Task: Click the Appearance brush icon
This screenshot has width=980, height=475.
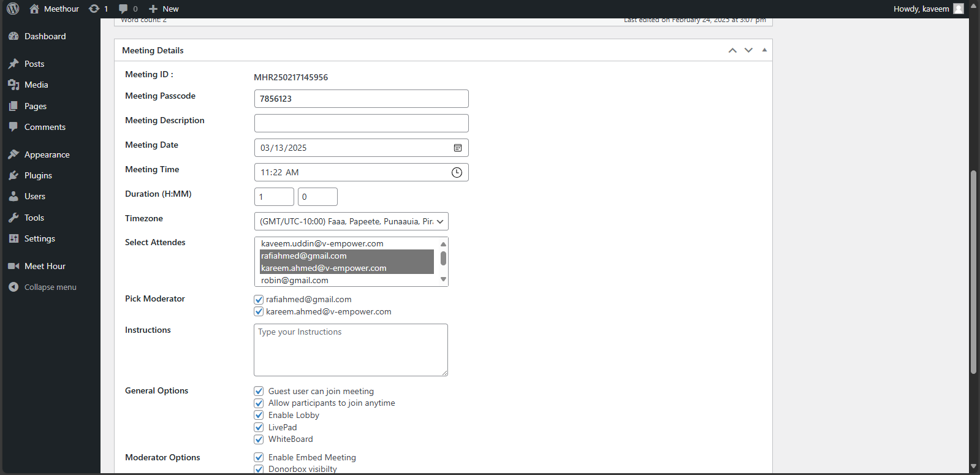Action: point(13,154)
